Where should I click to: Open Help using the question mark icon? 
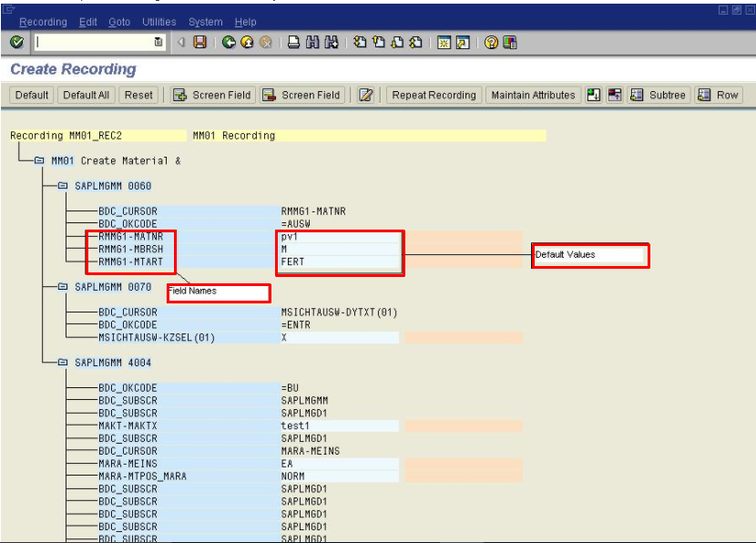pyautogui.click(x=491, y=42)
